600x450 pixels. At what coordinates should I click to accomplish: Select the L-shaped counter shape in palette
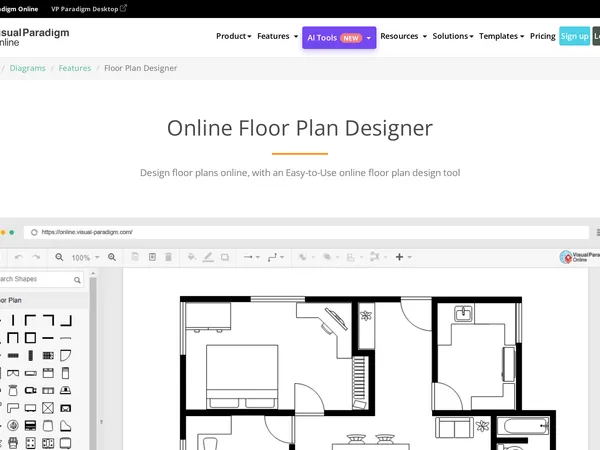click(x=13, y=408)
